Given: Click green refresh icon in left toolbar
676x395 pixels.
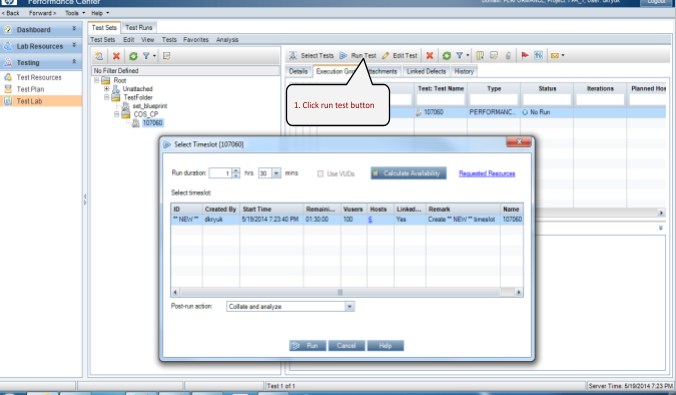Looking at the screenshot, I should click(x=133, y=56).
